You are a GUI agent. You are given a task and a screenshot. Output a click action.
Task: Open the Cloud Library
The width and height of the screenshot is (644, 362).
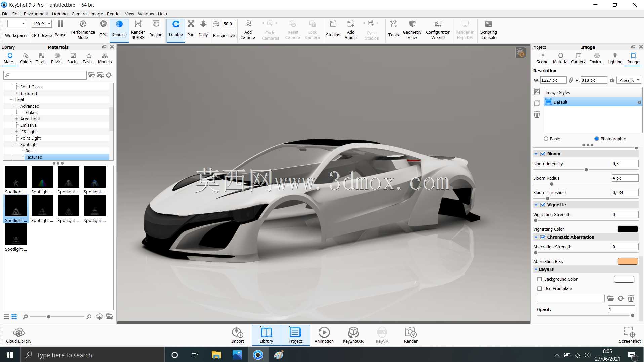pyautogui.click(x=18, y=335)
